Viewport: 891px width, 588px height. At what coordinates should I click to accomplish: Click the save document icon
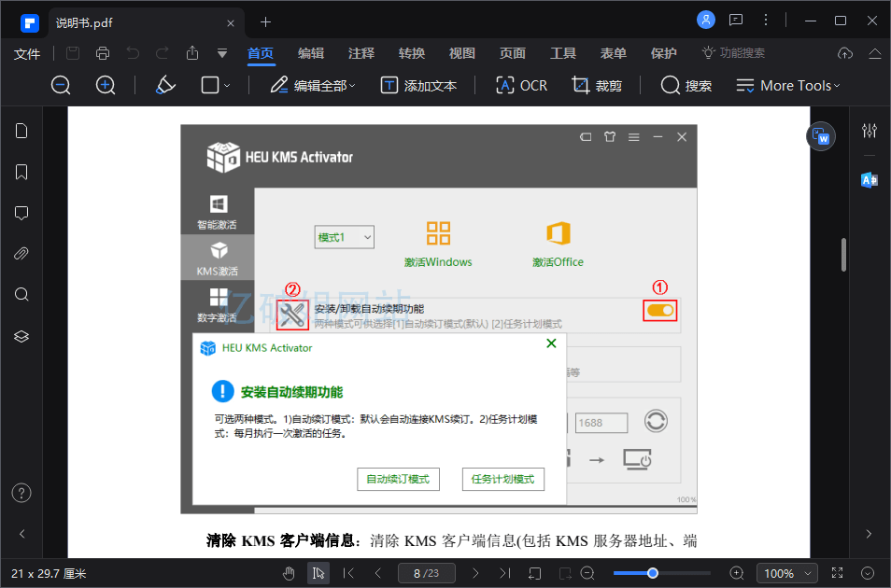pos(73,53)
